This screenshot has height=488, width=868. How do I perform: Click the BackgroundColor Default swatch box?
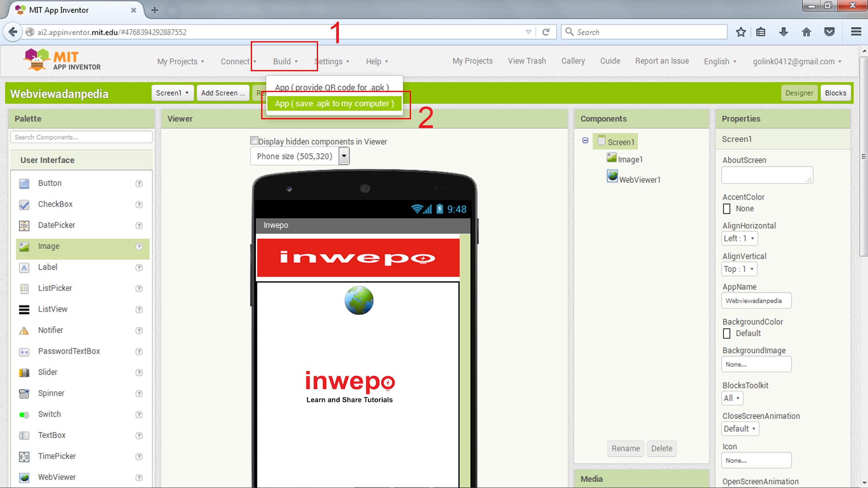coord(727,333)
